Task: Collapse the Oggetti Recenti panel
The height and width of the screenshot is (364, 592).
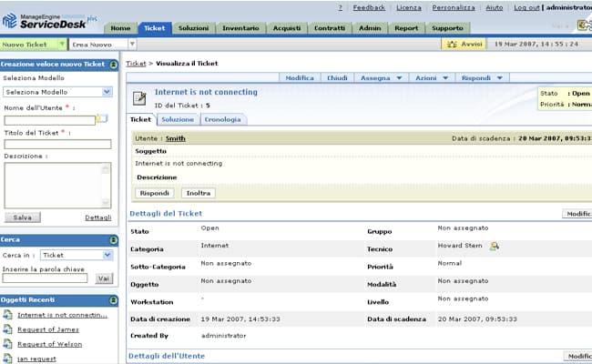Action: pos(113,300)
